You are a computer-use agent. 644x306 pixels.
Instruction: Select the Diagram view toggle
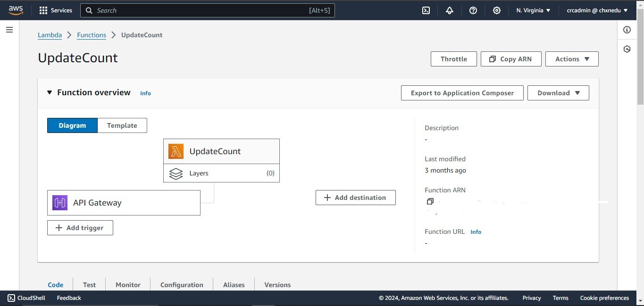(x=72, y=125)
